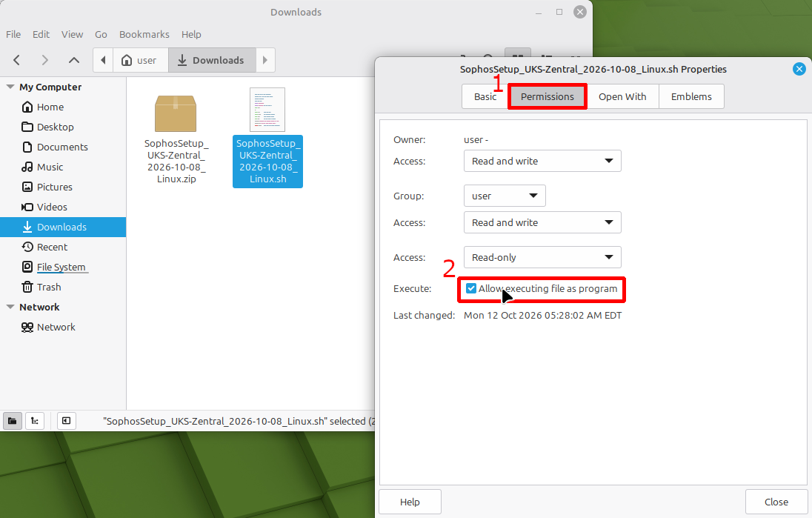
Task: Switch to the Open With tab
Action: coord(622,96)
